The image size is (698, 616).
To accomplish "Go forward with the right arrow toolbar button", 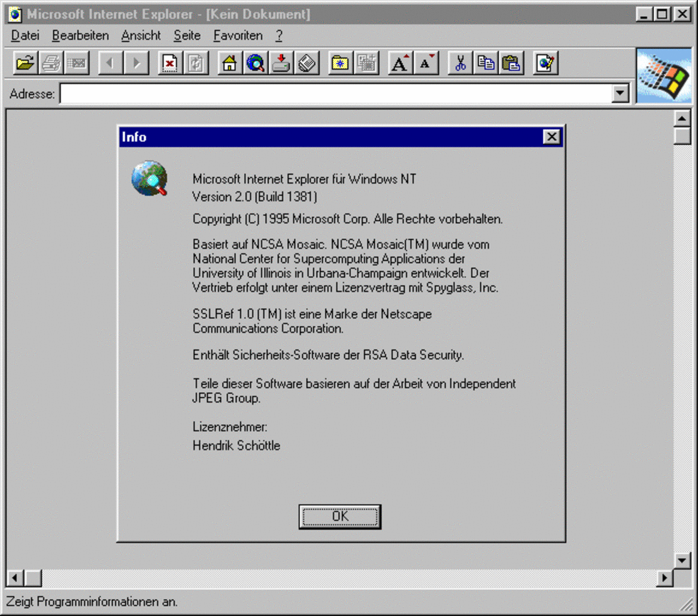I will tap(136, 63).
